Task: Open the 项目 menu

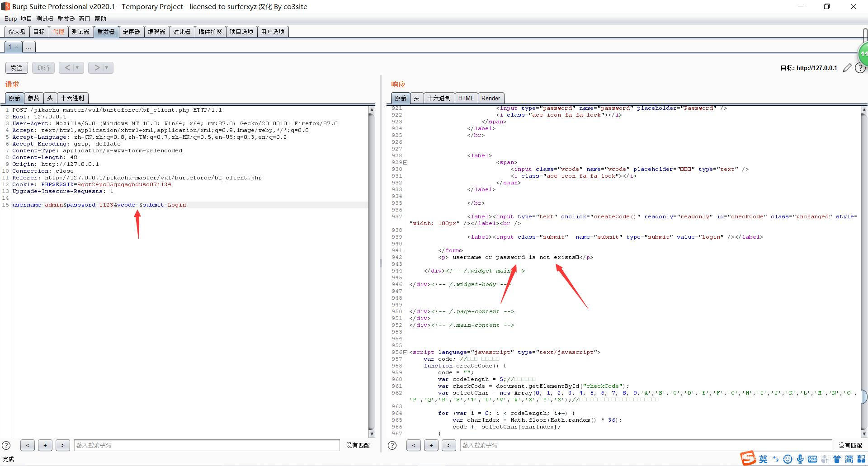Action: point(26,19)
